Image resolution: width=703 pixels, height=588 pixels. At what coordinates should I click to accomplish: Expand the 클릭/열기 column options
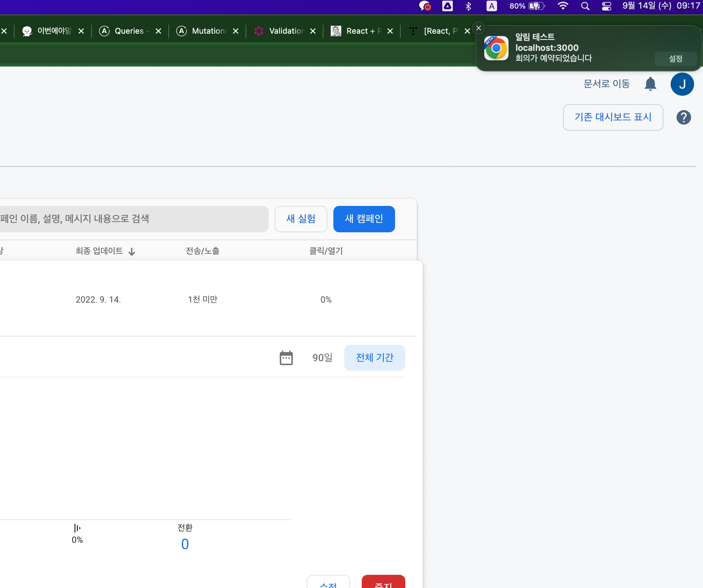(x=325, y=251)
